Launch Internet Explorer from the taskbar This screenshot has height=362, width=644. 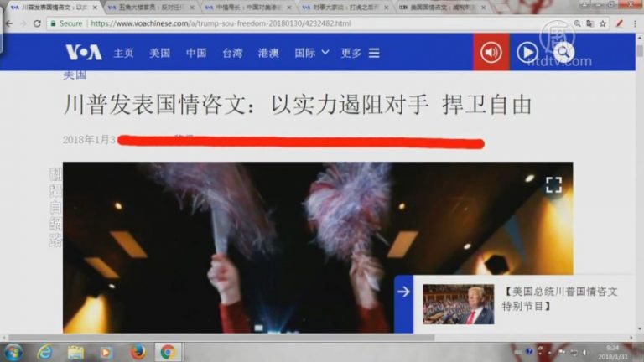(44, 352)
